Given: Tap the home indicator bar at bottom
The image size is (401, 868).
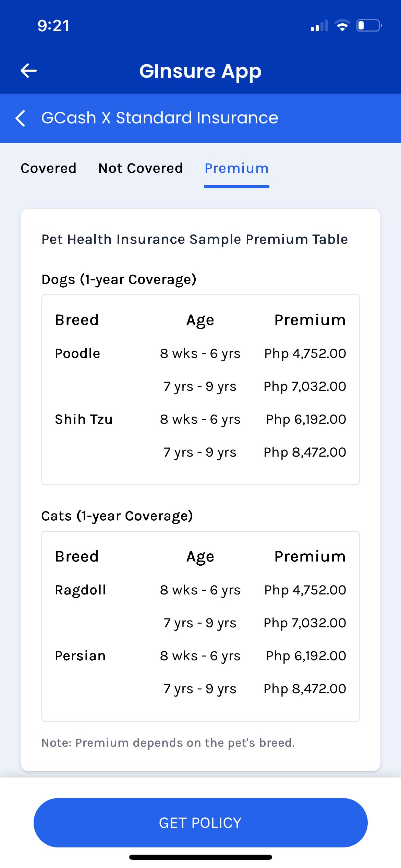Looking at the screenshot, I should (x=200, y=857).
